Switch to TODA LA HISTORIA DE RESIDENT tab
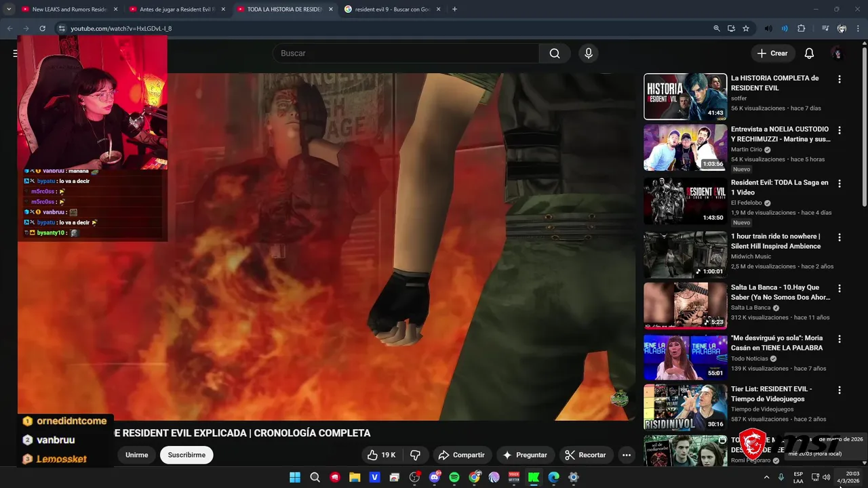The height and width of the screenshot is (488, 868). pyautogui.click(x=284, y=9)
